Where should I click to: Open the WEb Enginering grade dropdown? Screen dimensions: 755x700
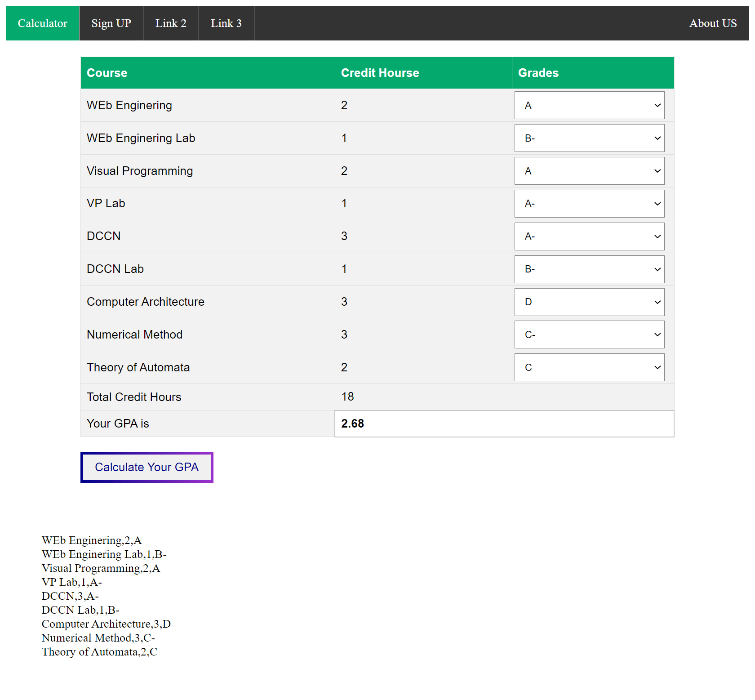pos(589,105)
